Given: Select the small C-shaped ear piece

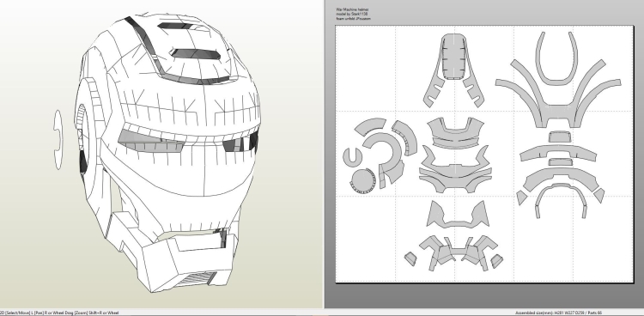Looking at the screenshot, I should click(x=352, y=157).
